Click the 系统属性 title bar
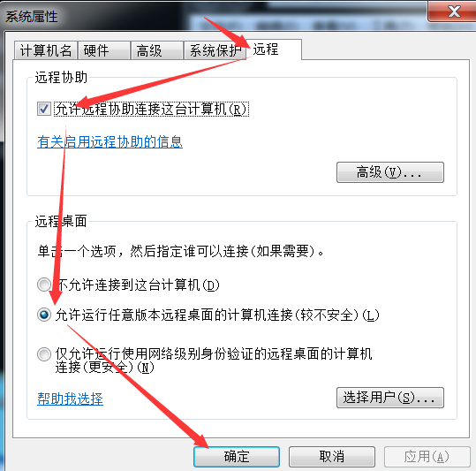This screenshot has width=476, height=471. pyautogui.click(x=213, y=16)
